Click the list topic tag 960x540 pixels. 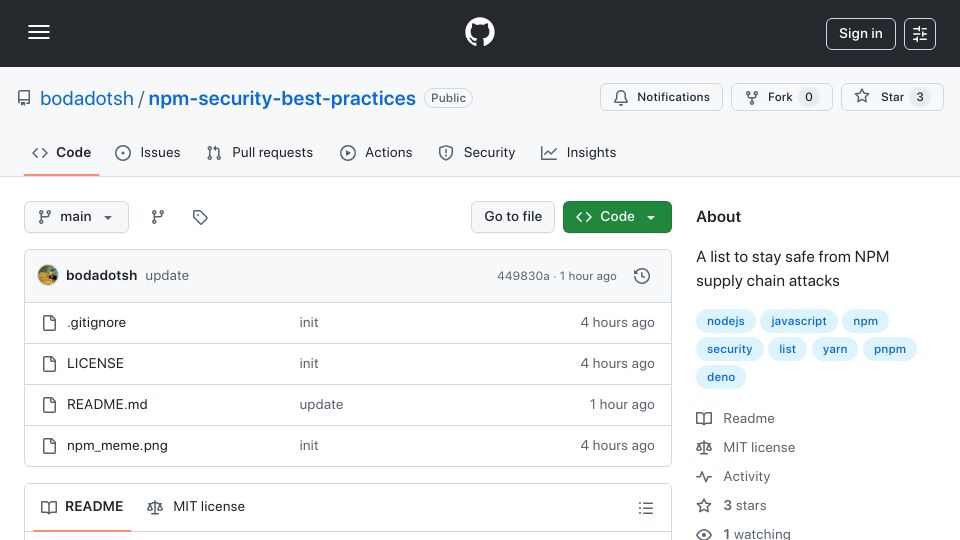787,349
